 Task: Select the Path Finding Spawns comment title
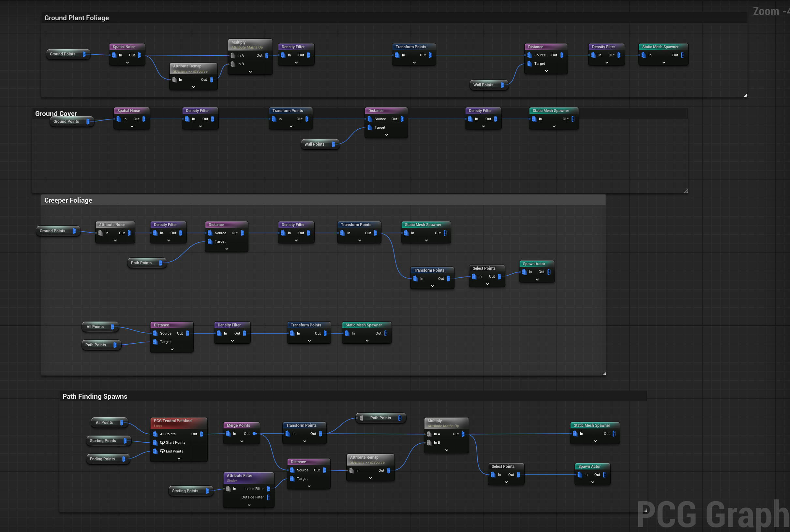pos(95,396)
